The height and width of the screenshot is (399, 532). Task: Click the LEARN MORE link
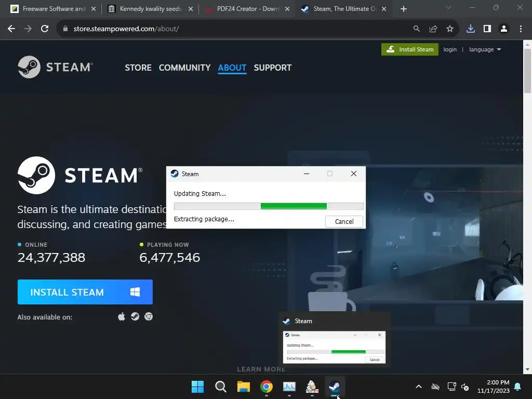261,369
